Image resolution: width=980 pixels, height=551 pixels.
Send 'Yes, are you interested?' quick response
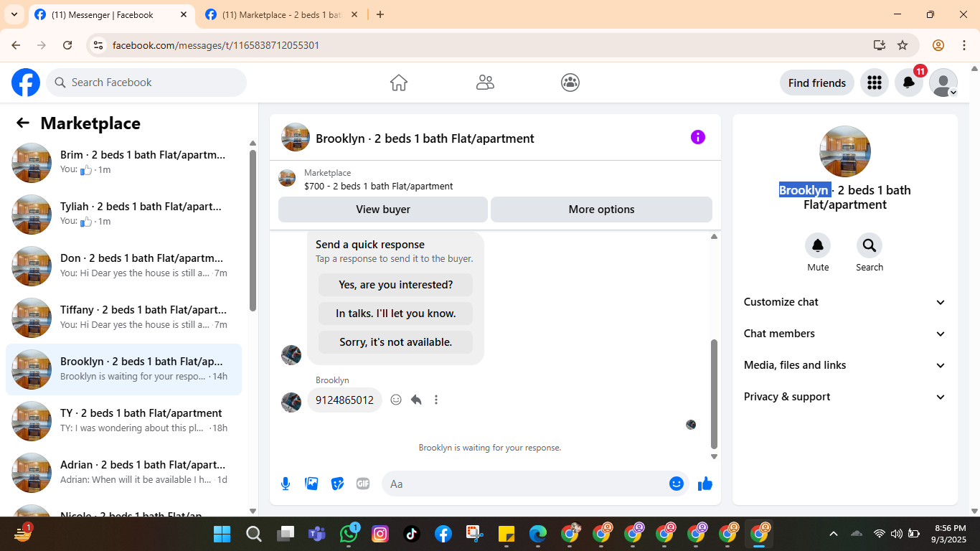click(396, 285)
